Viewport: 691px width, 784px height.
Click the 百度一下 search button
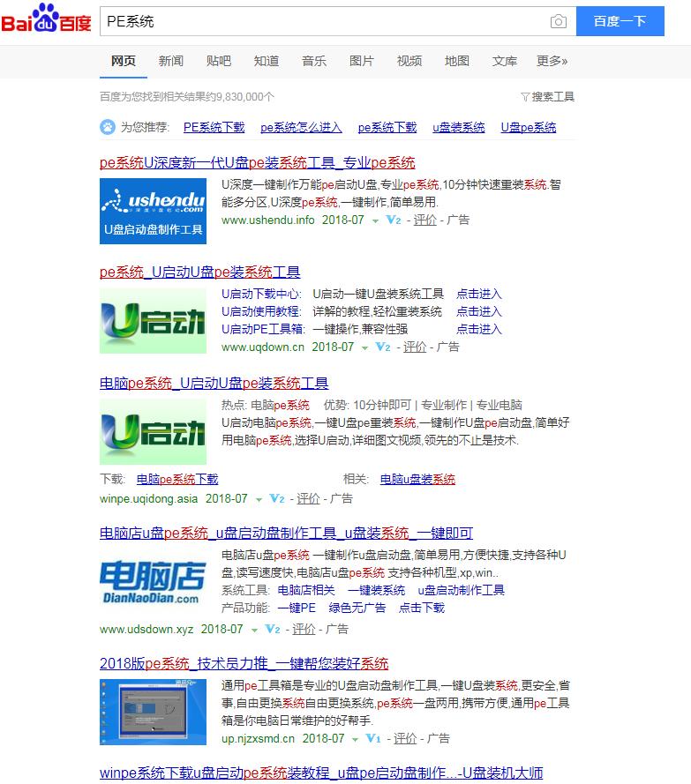pos(620,21)
